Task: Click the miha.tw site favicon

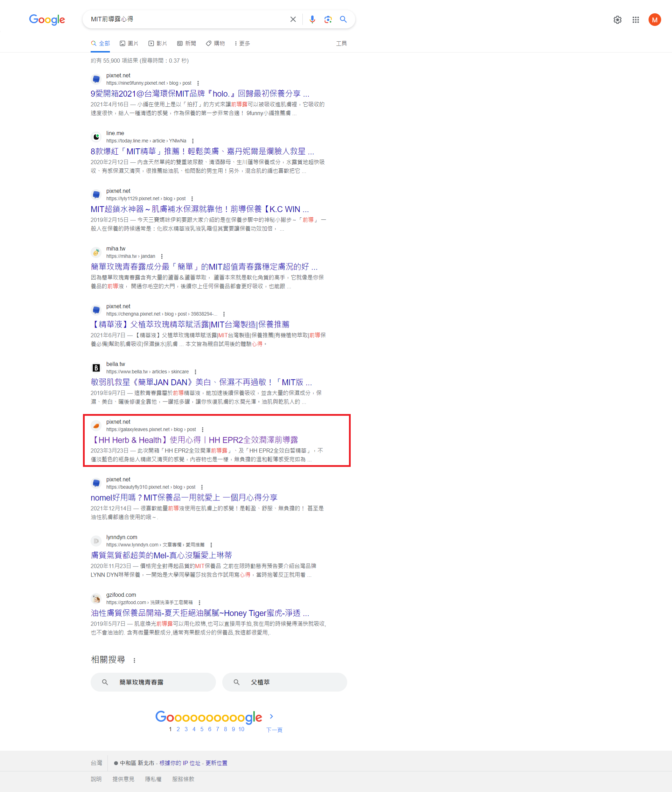Action: pos(96,253)
